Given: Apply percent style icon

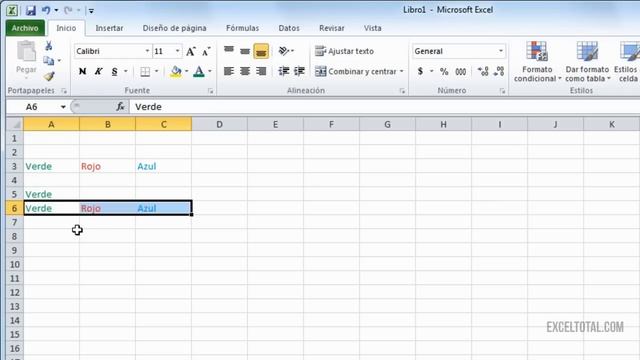Looking at the screenshot, I should 444,71.
